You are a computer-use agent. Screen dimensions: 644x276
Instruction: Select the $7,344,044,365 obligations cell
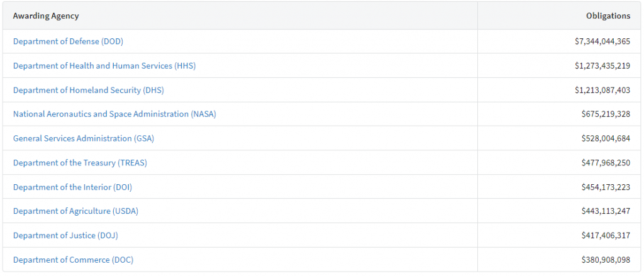coord(602,41)
